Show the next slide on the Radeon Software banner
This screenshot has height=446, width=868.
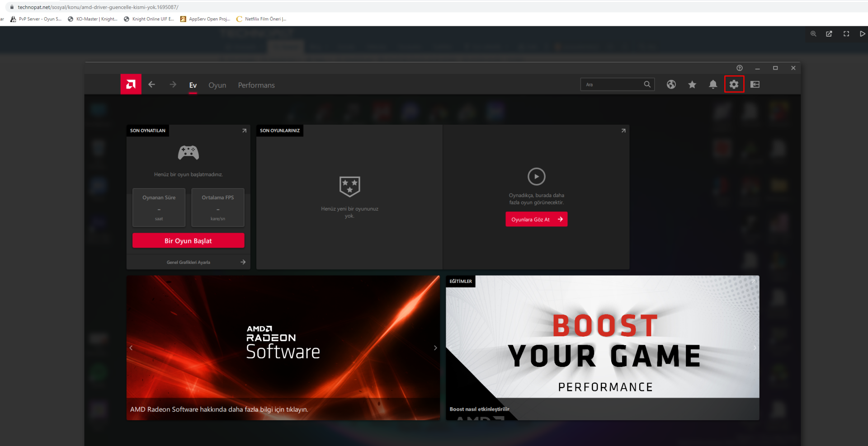coord(435,348)
